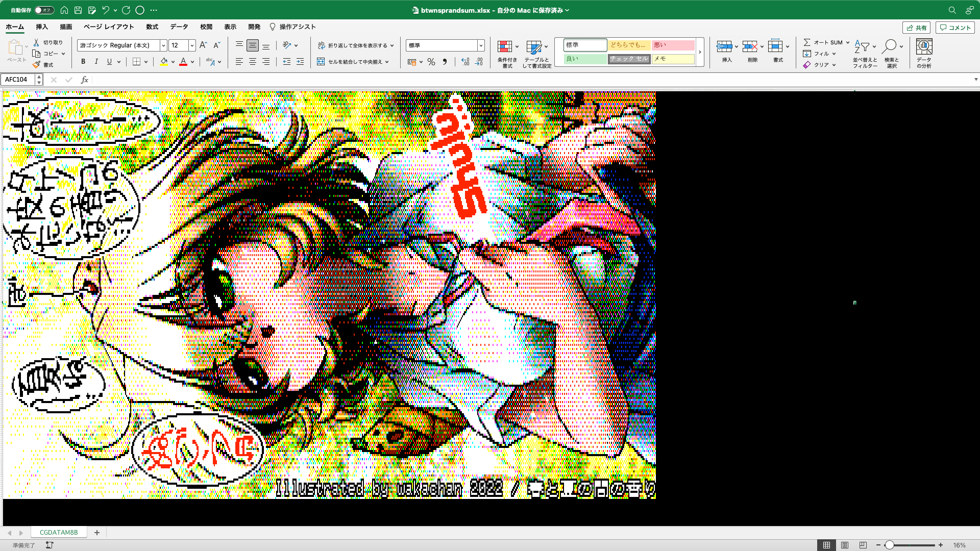Open the font size dropdown
Image resolution: width=980 pixels, height=551 pixels.
pyautogui.click(x=192, y=45)
